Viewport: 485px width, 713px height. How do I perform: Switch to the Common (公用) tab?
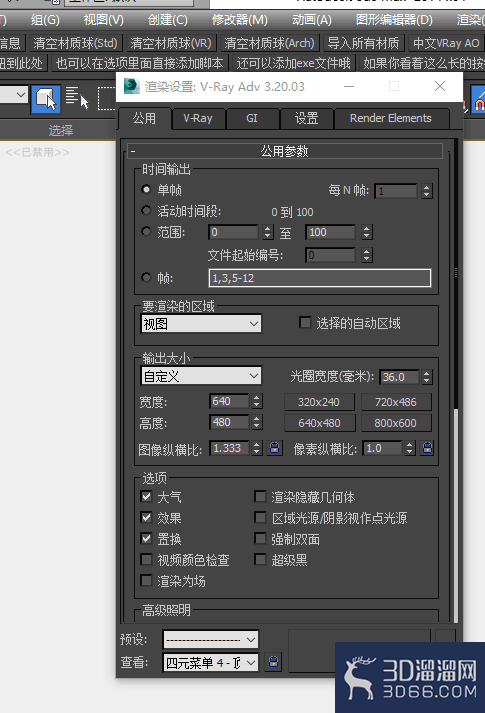tap(145, 119)
